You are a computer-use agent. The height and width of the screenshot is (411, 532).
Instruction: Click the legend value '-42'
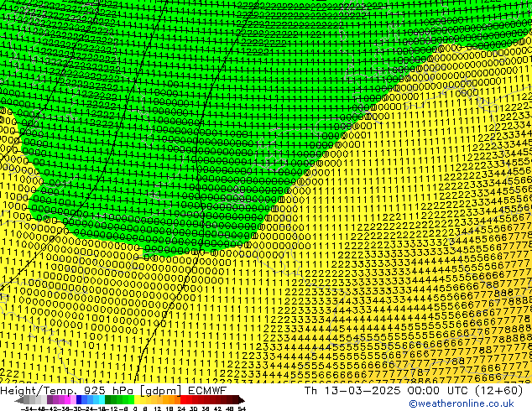coord(53,409)
